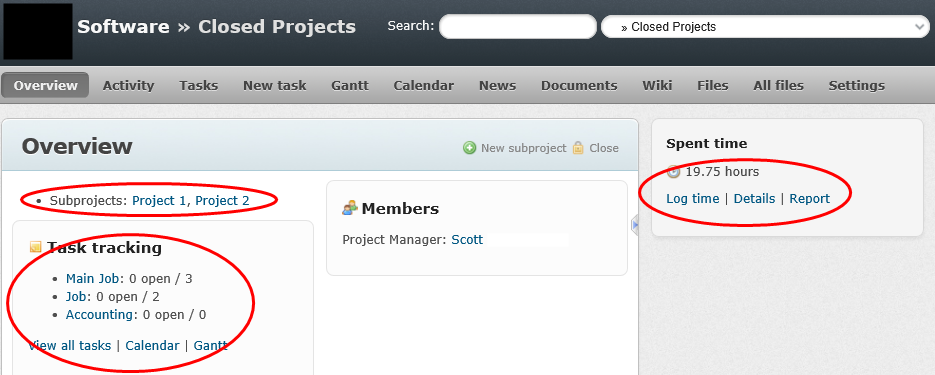Click the clock icon beside 19.75 hours

[x=673, y=172]
